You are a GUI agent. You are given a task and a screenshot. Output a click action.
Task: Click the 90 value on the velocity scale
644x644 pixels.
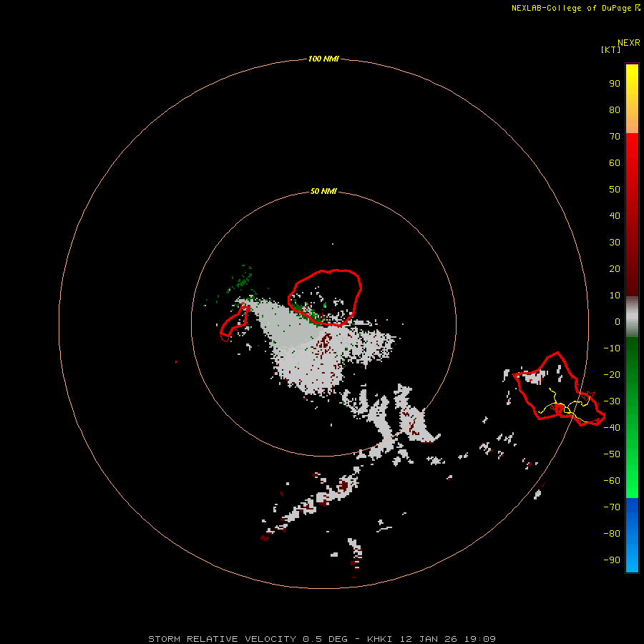coord(615,84)
